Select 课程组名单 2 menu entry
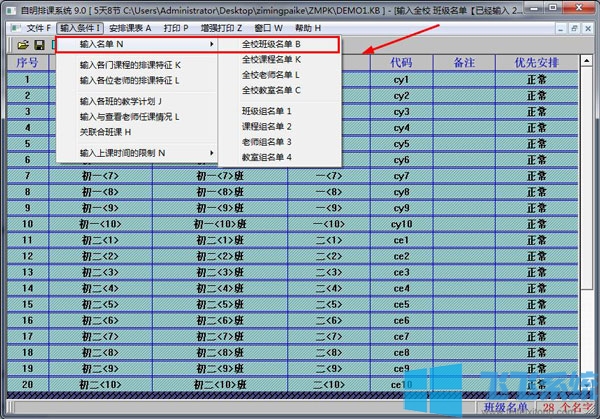This screenshot has height=419, width=600. point(279,127)
